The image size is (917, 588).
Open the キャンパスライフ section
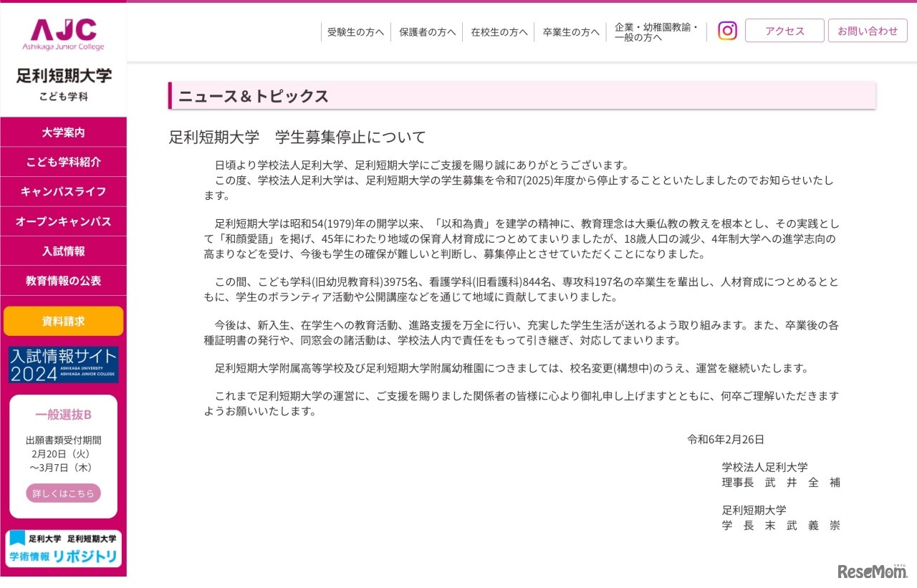coord(63,191)
